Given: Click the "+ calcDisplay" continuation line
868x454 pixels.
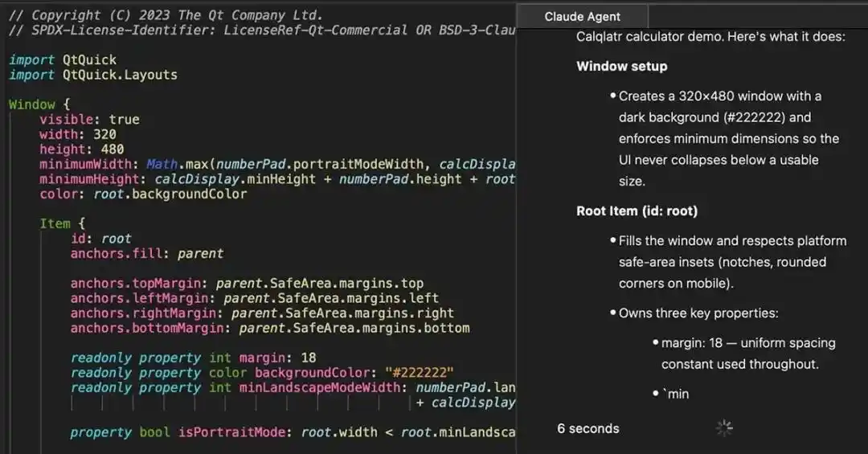Looking at the screenshot, I should pyautogui.click(x=465, y=403).
